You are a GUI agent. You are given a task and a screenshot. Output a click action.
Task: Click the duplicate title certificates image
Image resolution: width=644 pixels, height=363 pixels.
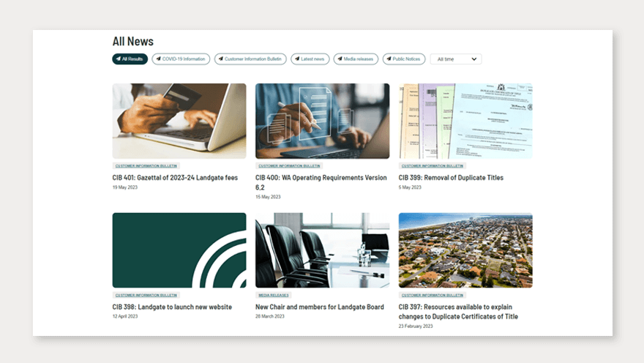coord(465,121)
